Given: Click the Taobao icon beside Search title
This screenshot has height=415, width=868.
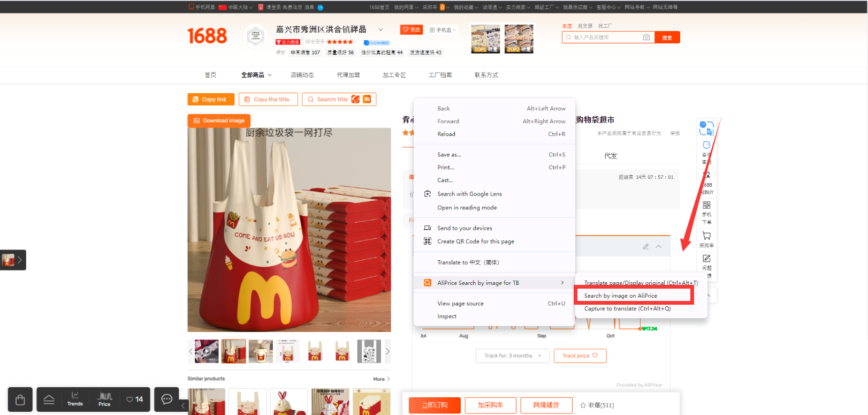Looking at the screenshot, I should (x=367, y=99).
